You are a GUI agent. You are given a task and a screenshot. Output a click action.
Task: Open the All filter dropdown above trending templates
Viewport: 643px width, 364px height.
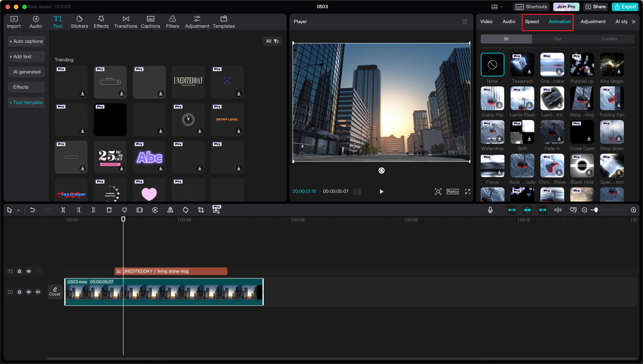tap(273, 41)
